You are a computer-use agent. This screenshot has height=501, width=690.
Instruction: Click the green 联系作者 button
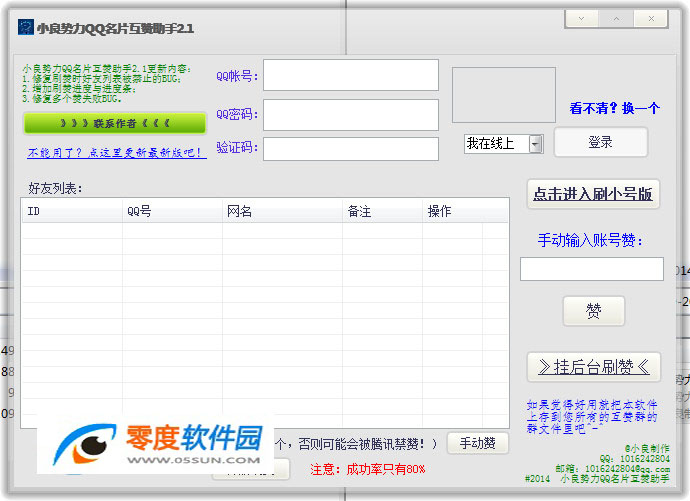coord(114,123)
